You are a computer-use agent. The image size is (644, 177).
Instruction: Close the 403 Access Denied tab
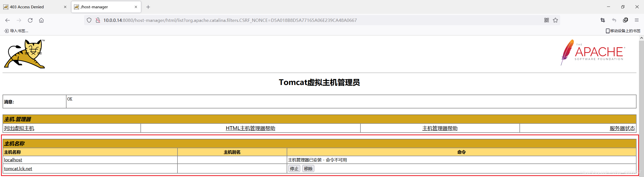(65, 7)
